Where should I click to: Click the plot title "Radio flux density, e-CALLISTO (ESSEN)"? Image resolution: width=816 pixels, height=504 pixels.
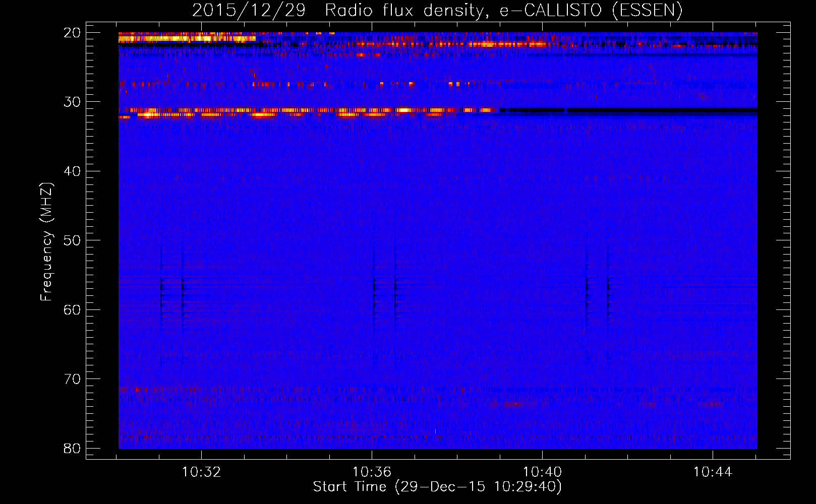click(x=503, y=10)
